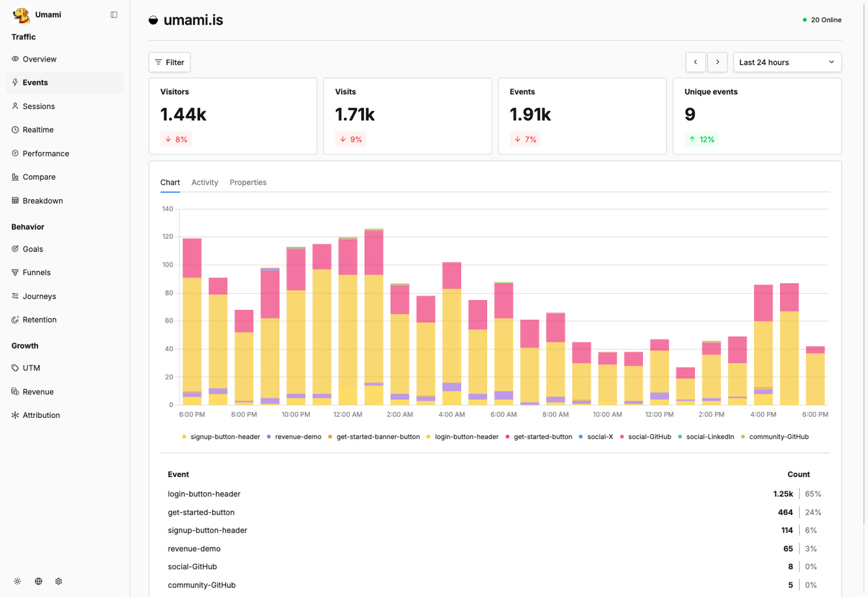Open Performance in the sidebar
Viewport: 868px width, 597px height.
[x=65, y=153]
